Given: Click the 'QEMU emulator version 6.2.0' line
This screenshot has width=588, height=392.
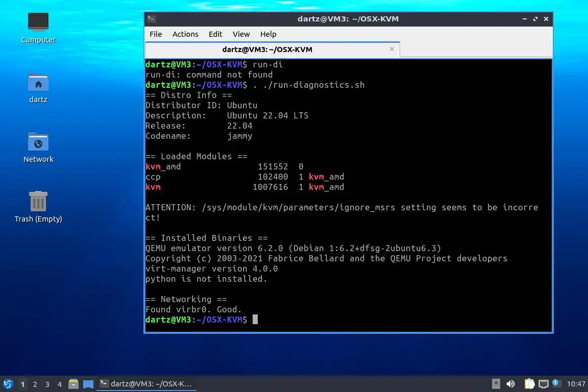Looking at the screenshot, I should 293,249.
